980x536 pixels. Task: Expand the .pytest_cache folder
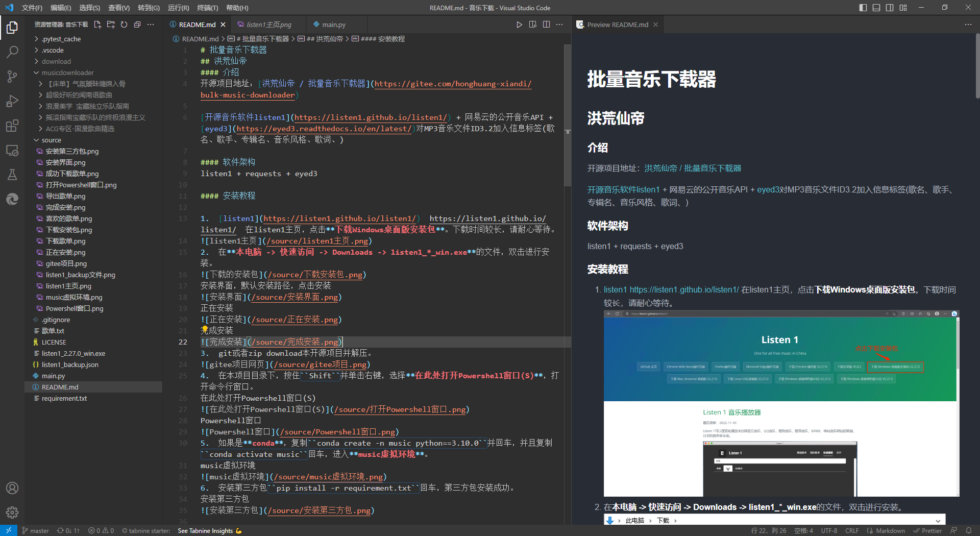[93, 39]
